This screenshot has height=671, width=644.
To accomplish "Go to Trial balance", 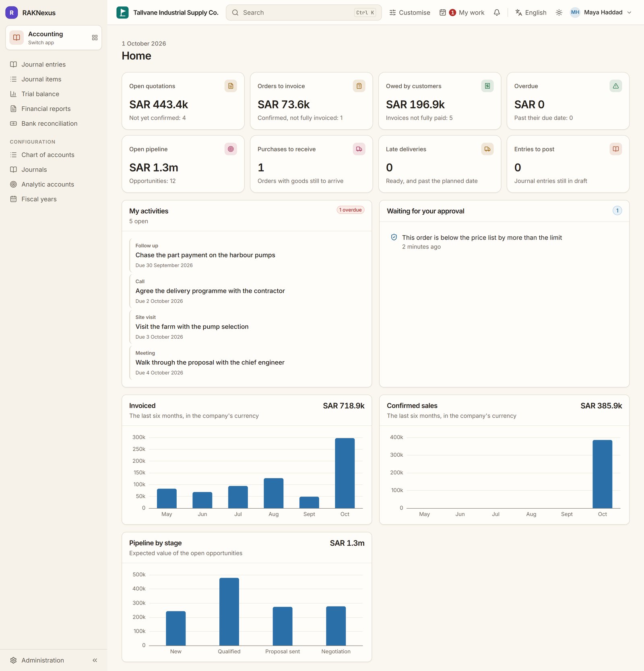I will tap(54, 94).
